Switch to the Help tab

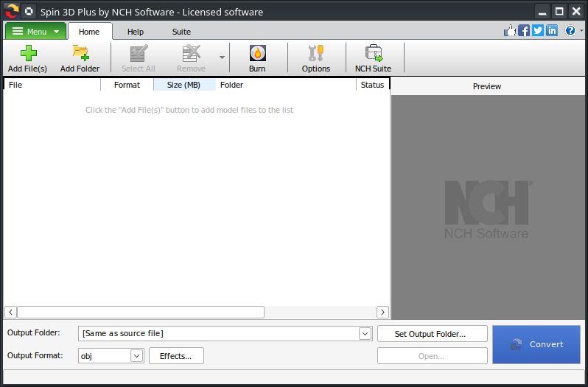pos(136,32)
